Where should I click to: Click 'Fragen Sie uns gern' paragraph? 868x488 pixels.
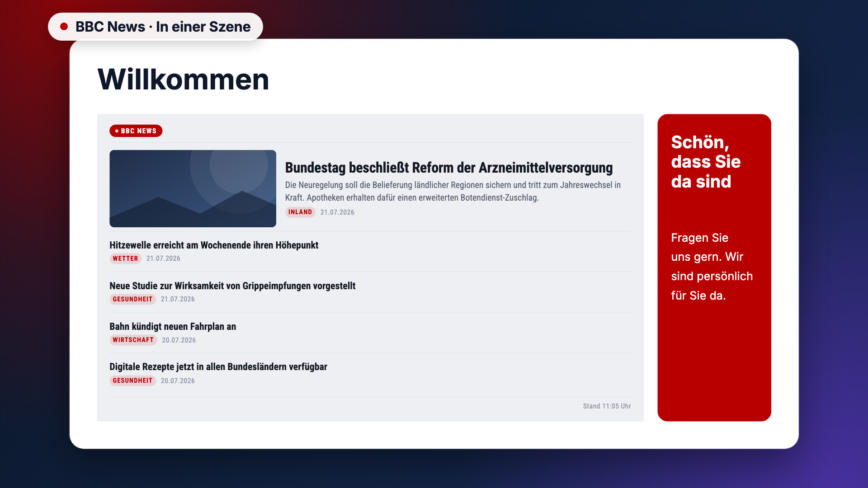(x=712, y=267)
